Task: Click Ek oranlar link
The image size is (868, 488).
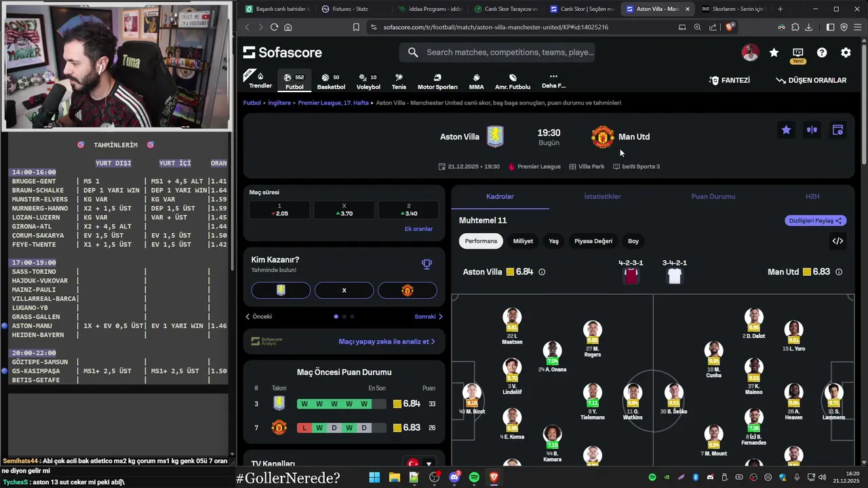Action: [418, 229]
